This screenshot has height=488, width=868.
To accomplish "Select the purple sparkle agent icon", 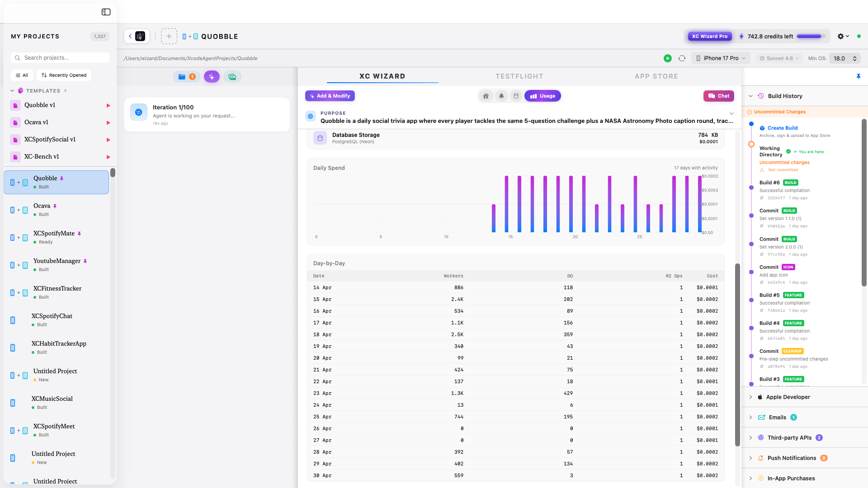I will 212,77.
